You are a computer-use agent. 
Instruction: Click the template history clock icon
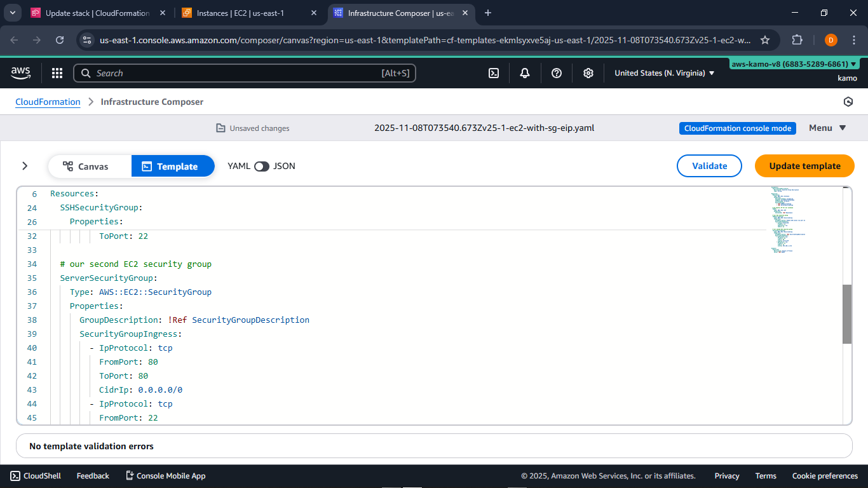coord(848,101)
